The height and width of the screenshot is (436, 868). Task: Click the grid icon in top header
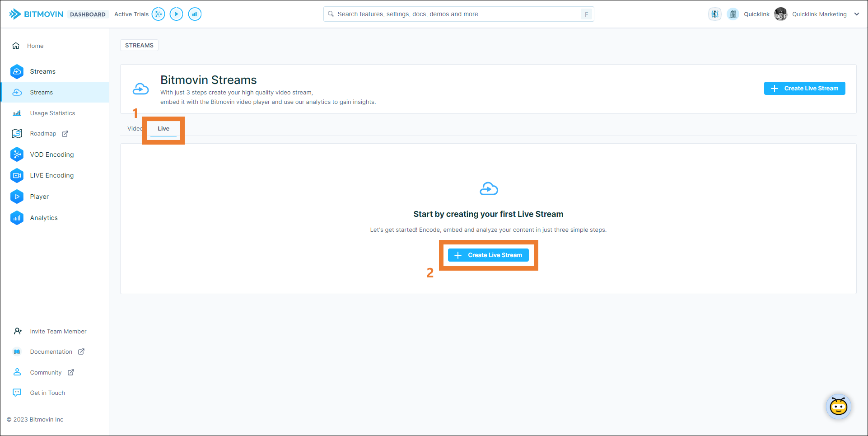click(714, 14)
